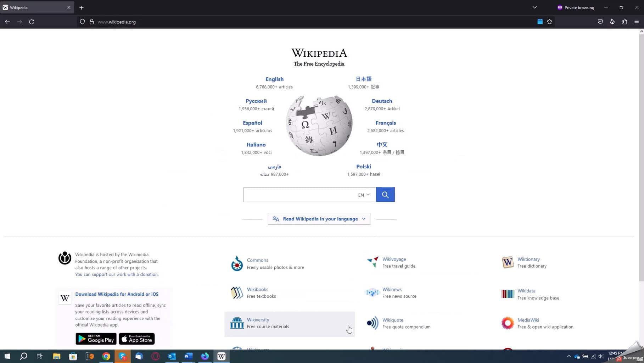Image resolution: width=644 pixels, height=363 pixels.
Task: Open the MediaWiki text link
Action: (x=528, y=320)
